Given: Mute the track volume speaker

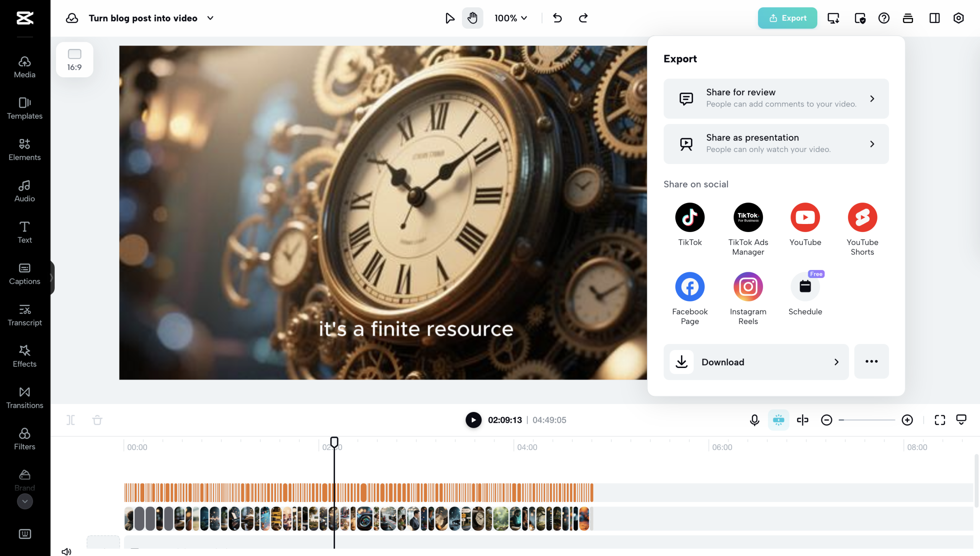Looking at the screenshot, I should point(66,551).
